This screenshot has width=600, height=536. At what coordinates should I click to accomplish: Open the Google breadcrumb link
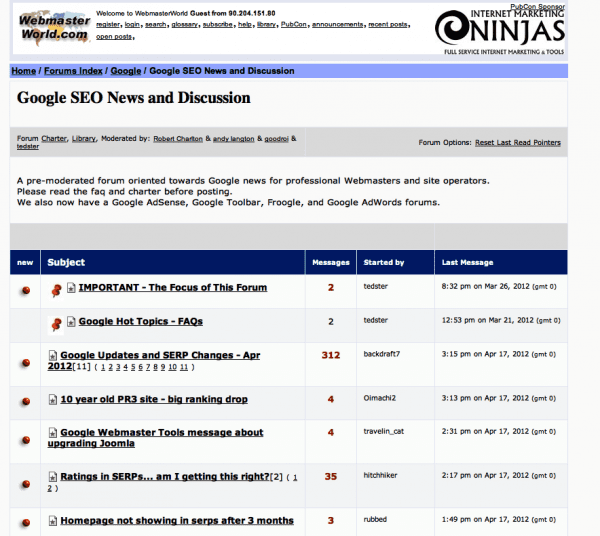pos(126,71)
